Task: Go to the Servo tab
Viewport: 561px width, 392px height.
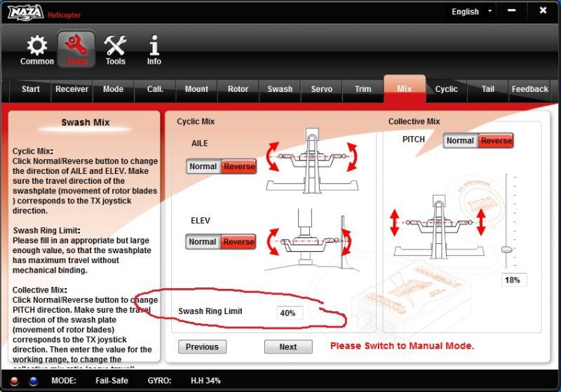Action: [x=321, y=89]
